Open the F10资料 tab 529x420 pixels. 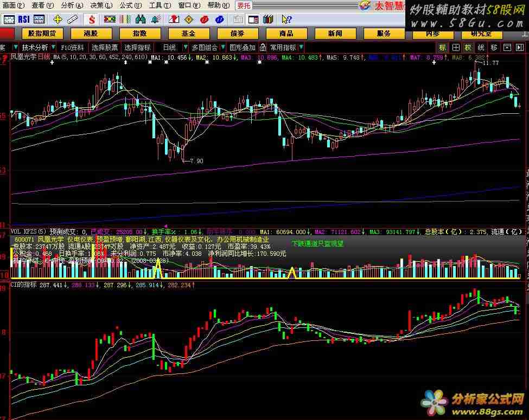pos(72,48)
